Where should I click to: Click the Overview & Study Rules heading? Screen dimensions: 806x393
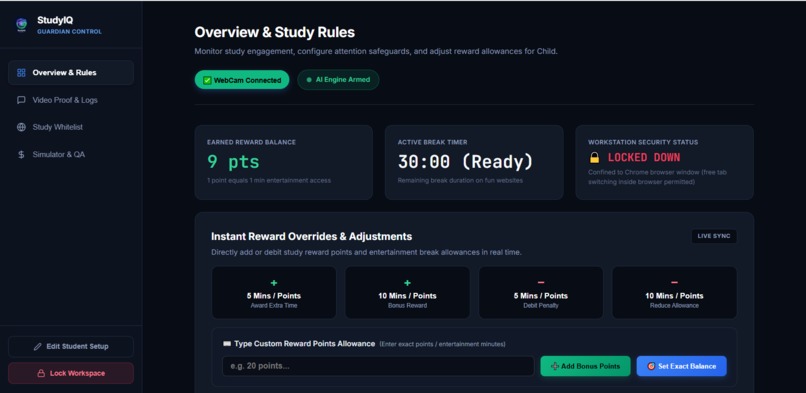pos(274,32)
